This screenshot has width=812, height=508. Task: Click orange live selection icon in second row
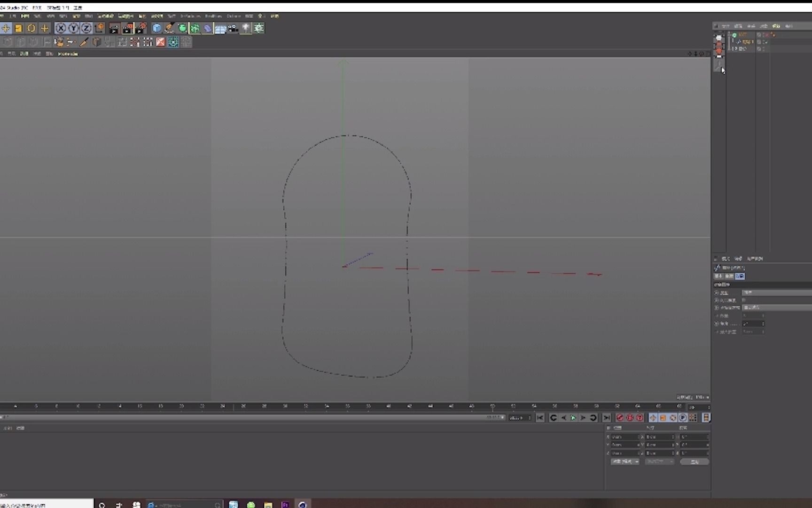[59, 42]
